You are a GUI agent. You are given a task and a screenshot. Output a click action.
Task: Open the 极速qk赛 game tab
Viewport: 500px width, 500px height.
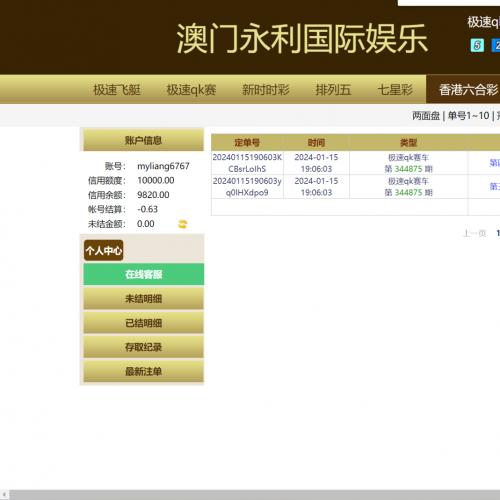point(191,90)
